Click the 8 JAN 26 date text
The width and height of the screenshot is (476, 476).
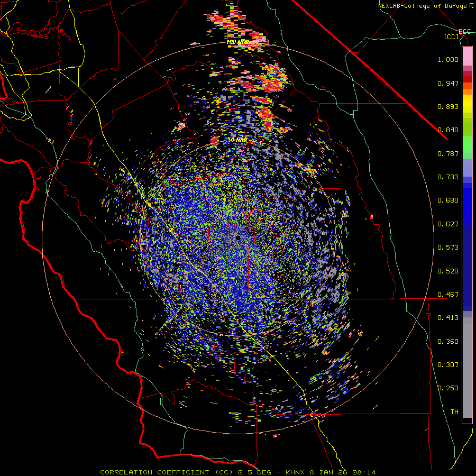click(329, 472)
